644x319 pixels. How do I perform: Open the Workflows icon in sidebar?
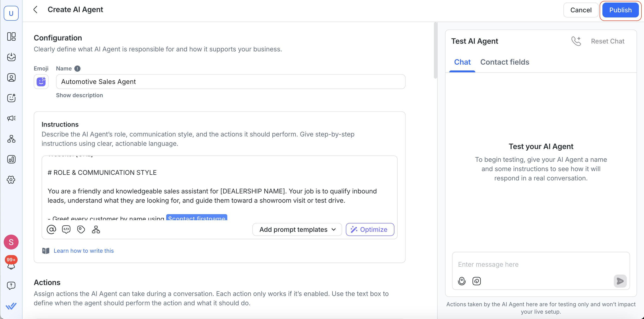tap(11, 139)
